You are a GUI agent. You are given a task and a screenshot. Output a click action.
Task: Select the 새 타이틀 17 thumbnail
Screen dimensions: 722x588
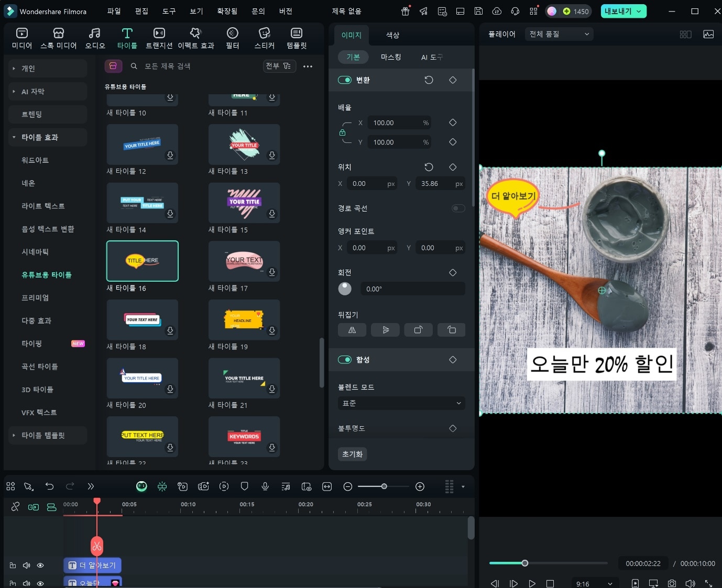(244, 261)
